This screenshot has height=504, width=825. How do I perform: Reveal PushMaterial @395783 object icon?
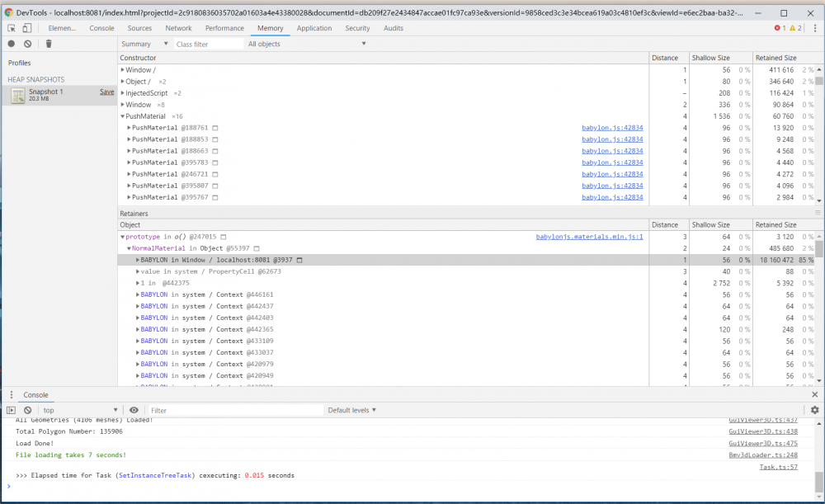pos(215,163)
